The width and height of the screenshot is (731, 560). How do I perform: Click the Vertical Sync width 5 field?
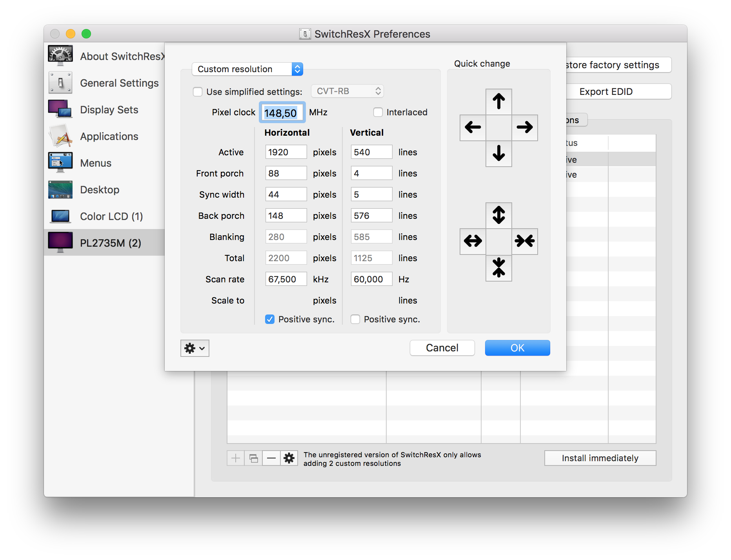371,194
